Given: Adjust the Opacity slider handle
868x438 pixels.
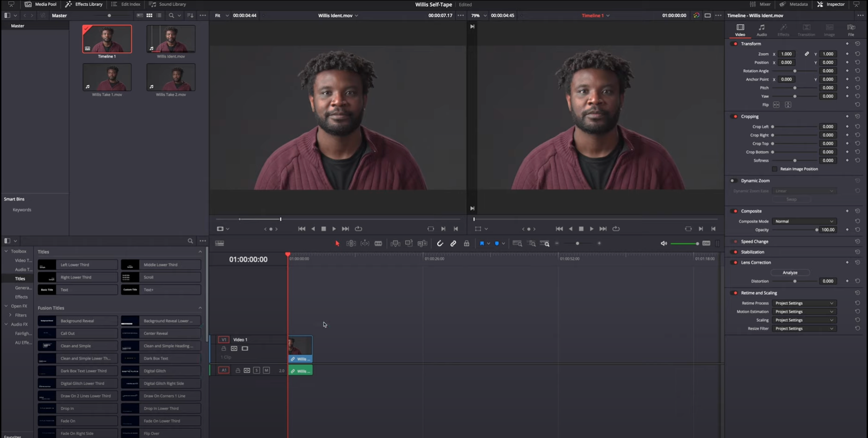Looking at the screenshot, I should coord(816,230).
